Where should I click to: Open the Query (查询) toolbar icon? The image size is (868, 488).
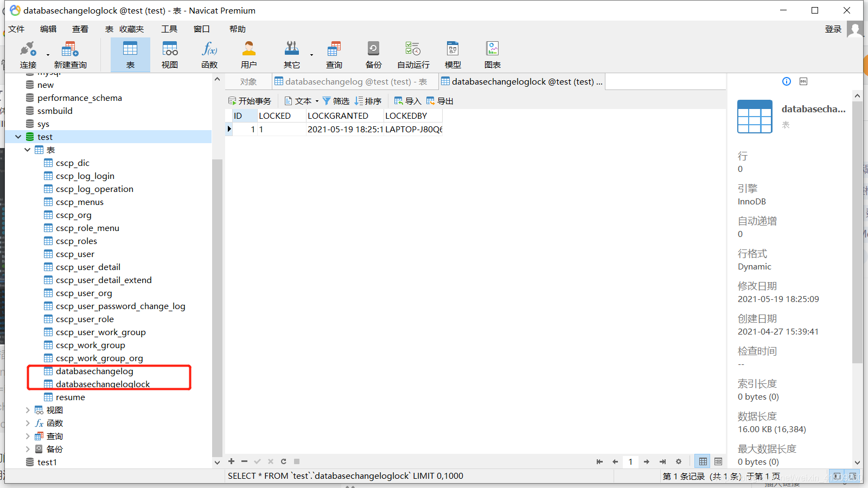(x=334, y=55)
